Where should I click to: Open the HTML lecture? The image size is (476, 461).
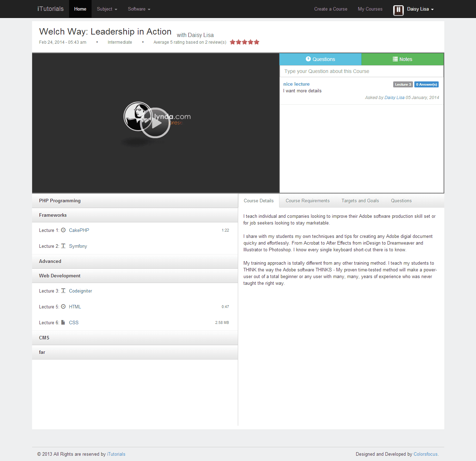pos(75,307)
